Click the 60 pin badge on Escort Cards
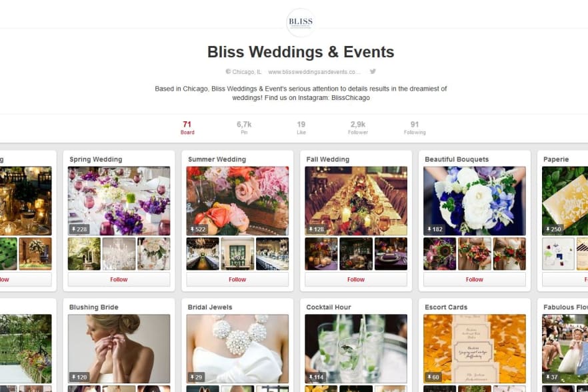Screen dimensions: 588x392 click(x=433, y=377)
